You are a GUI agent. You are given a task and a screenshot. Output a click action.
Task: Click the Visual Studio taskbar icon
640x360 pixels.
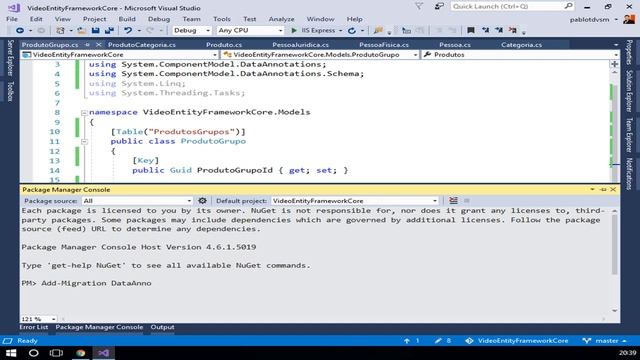click(x=103, y=353)
